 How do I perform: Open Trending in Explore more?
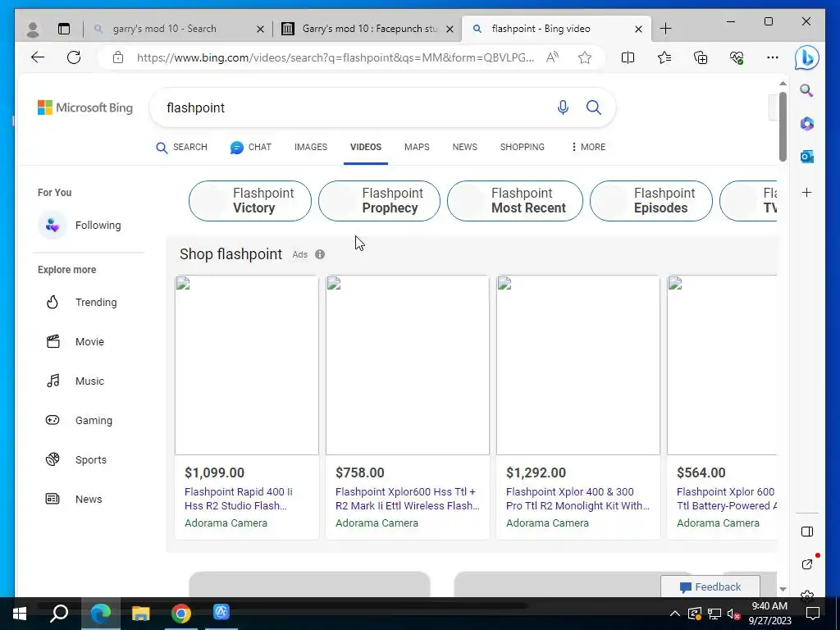click(x=81, y=302)
